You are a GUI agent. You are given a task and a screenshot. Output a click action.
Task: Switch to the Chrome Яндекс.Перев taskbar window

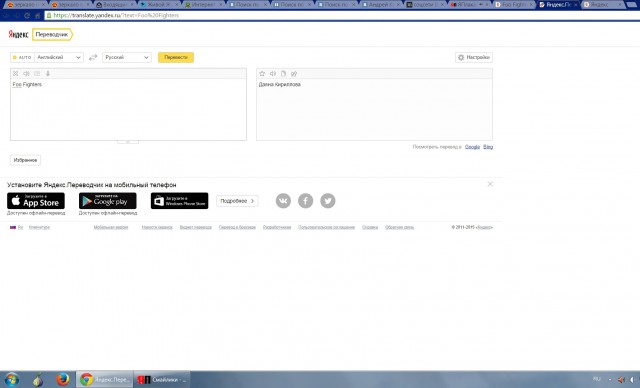[x=104, y=379]
